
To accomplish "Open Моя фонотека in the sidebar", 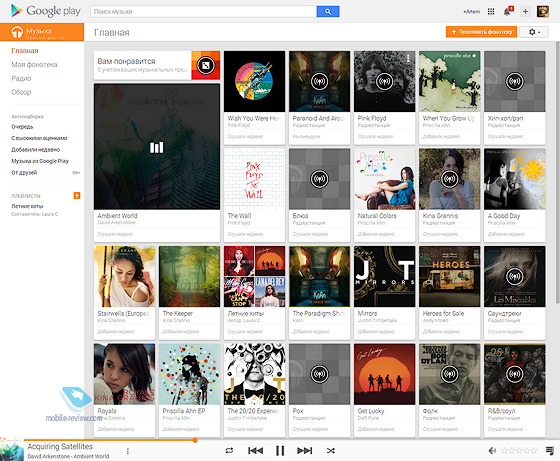I will pyautogui.click(x=34, y=65).
